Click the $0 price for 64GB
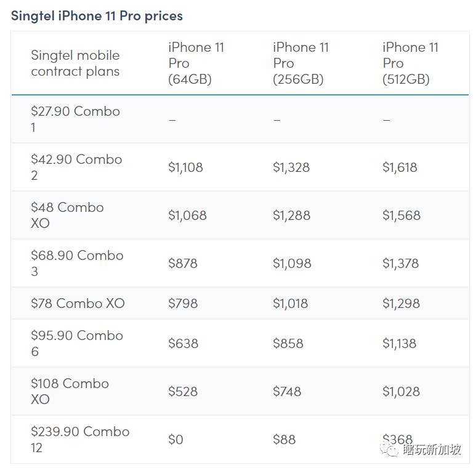 176,439
